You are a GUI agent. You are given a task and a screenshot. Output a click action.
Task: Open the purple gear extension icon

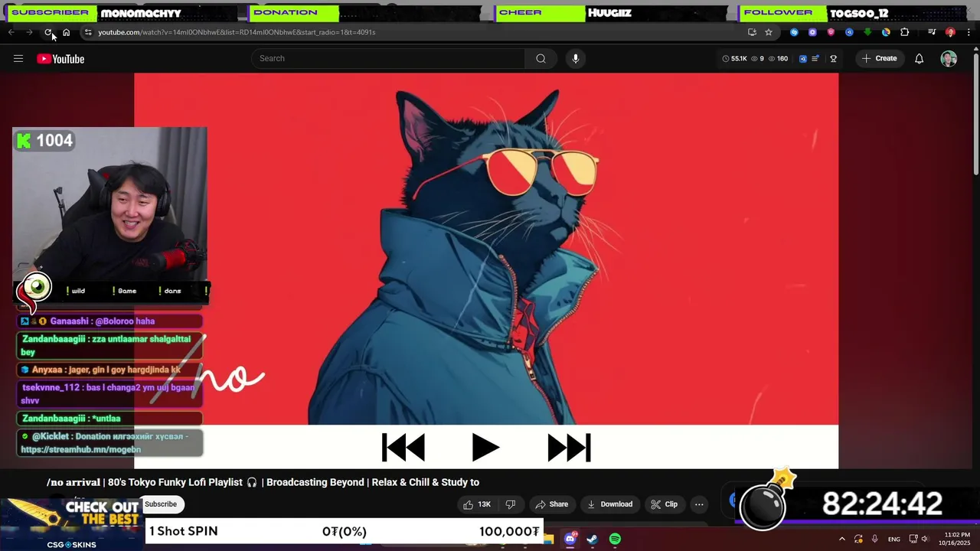pyautogui.click(x=812, y=32)
